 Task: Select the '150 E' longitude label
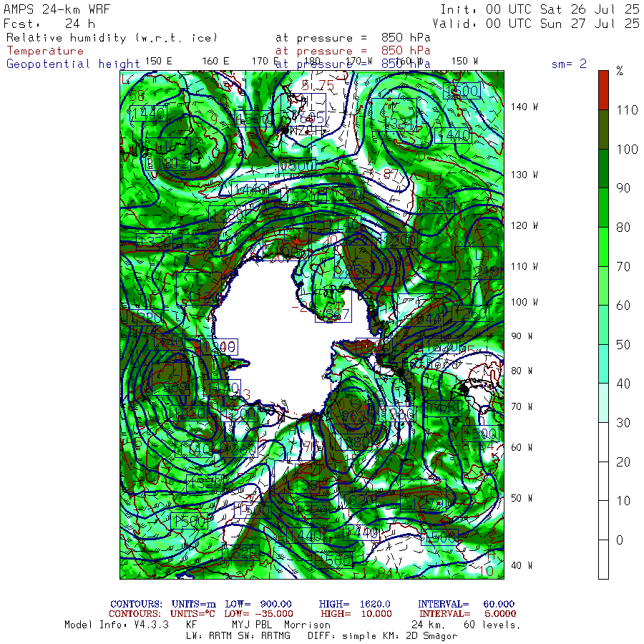(x=159, y=62)
